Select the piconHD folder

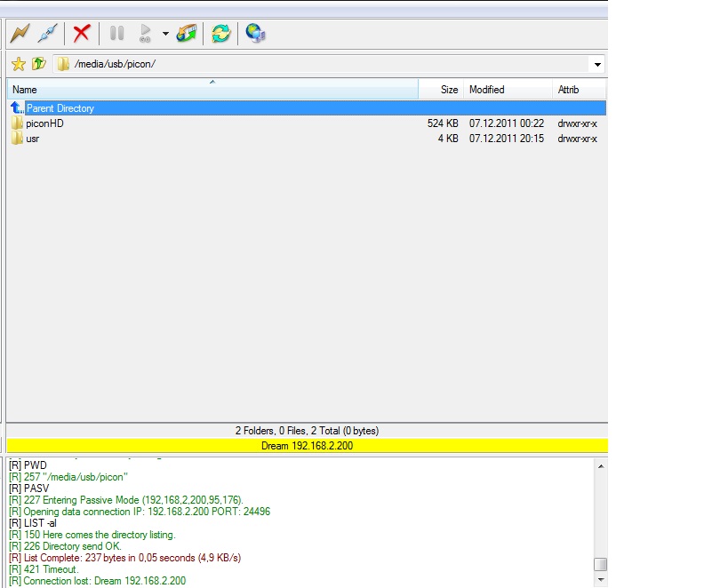click(x=44, y=123)
